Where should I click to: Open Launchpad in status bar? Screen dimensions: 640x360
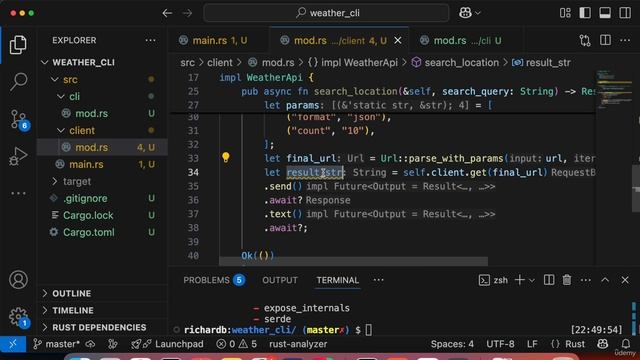point(167,344)
